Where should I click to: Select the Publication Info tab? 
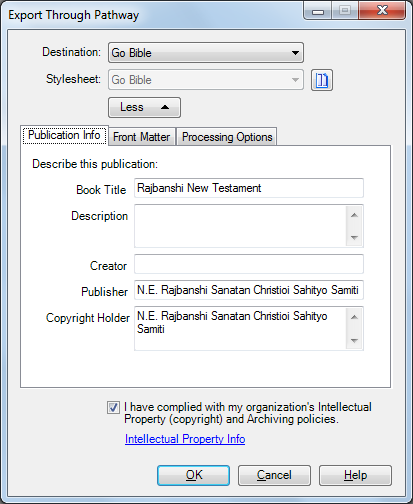pos(64,135)
